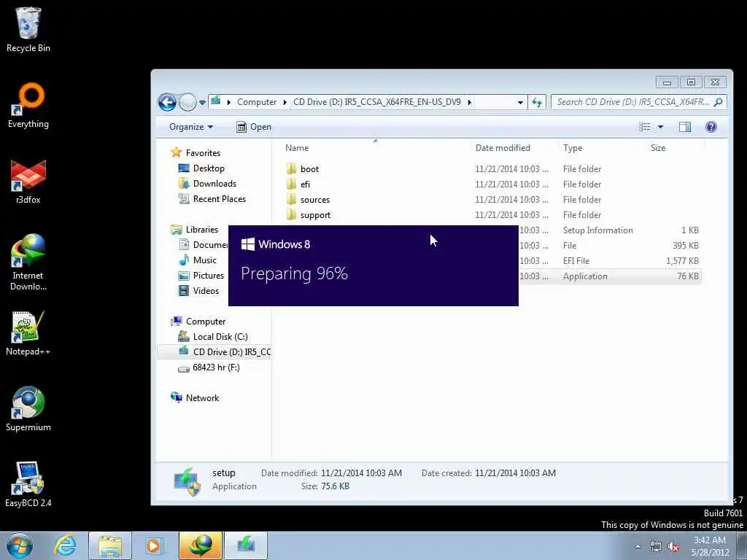
Task: Switch to Internet Download Manager taskbar button
Action: (201, 545)
